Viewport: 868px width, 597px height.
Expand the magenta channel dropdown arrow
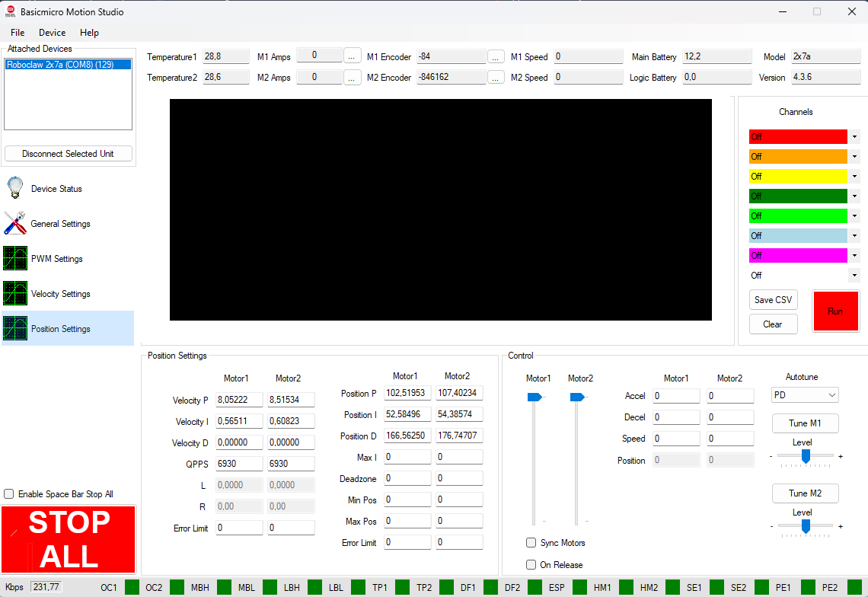[x=854, y=256]
